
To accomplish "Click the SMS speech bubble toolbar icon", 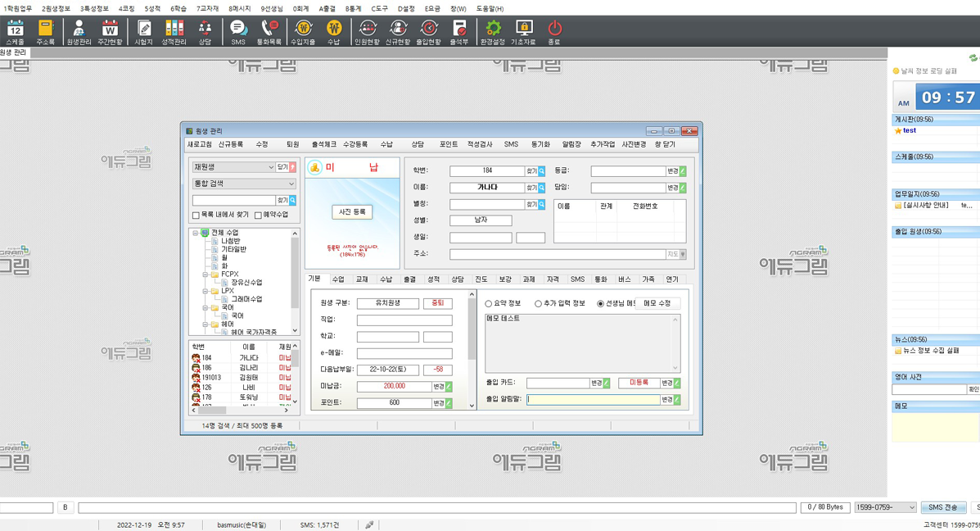I will point(238,30).
